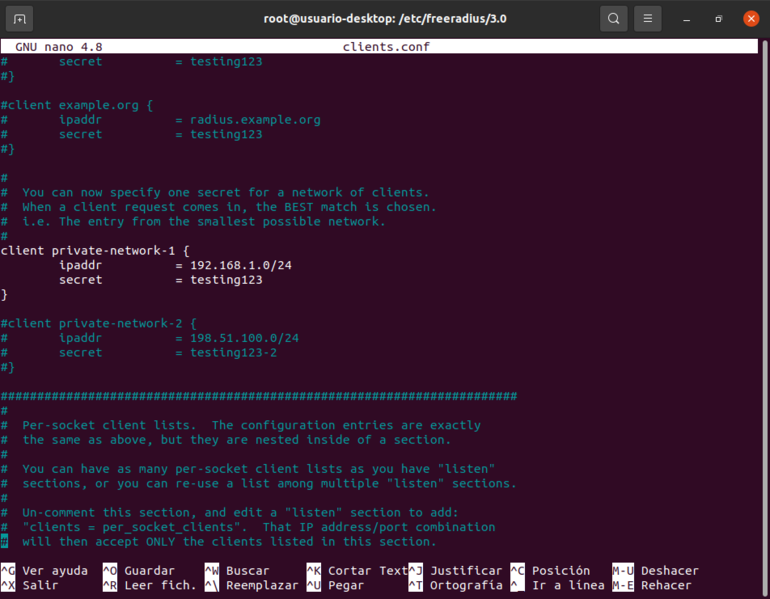The width and height of the screenshot is (770, 599).
Task: Click ipaddr key in private-network-1 block
Action: [81, 265]
